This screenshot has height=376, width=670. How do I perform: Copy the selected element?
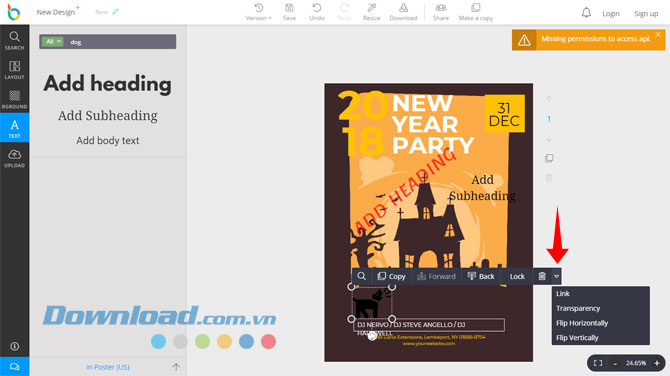point(391,276)
